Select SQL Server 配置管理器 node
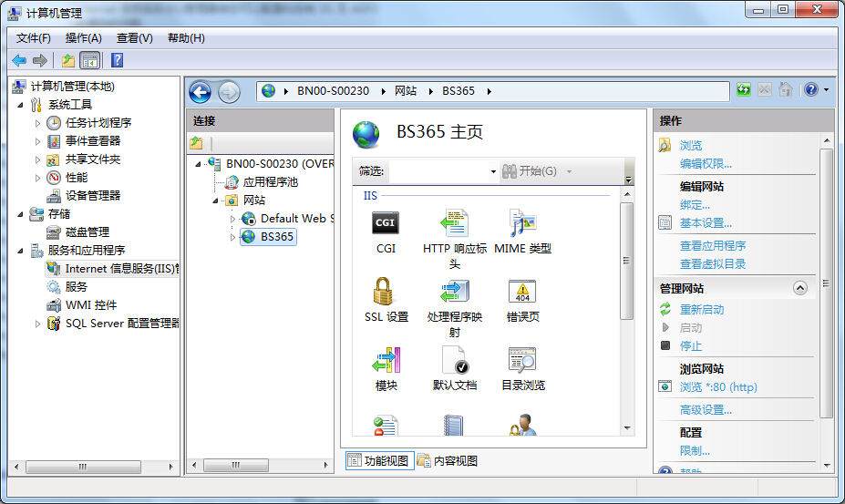This screenshot has width=845, height=504. pos(122,324)
